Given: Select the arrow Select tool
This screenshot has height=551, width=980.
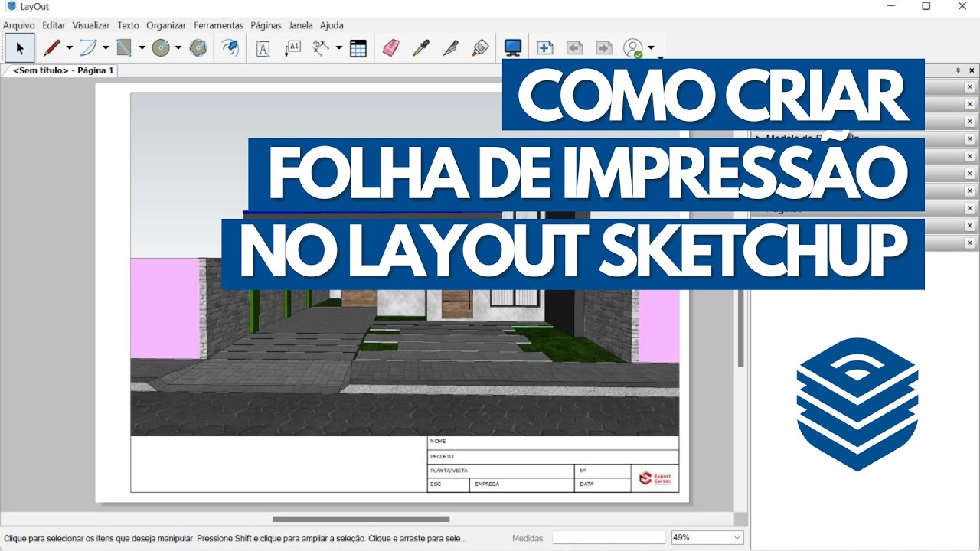Looking at the screenshot, I should click(x=20, y=48).
